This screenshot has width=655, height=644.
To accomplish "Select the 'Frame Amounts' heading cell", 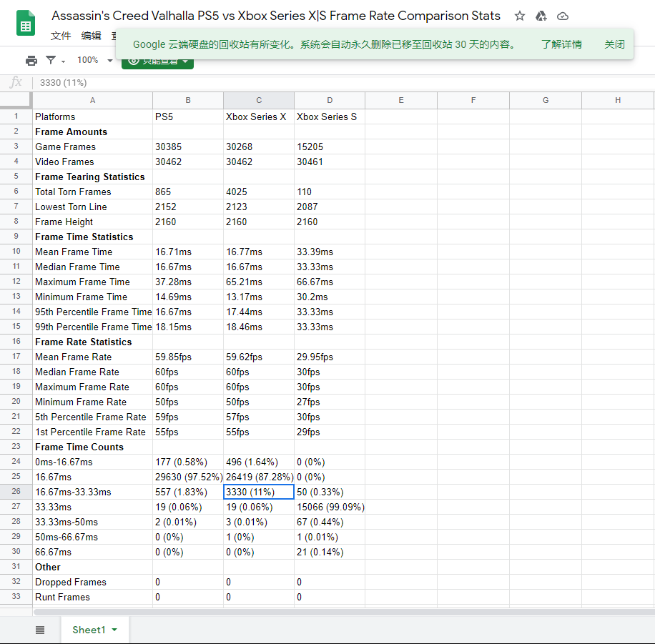I will tap(92, 132).
